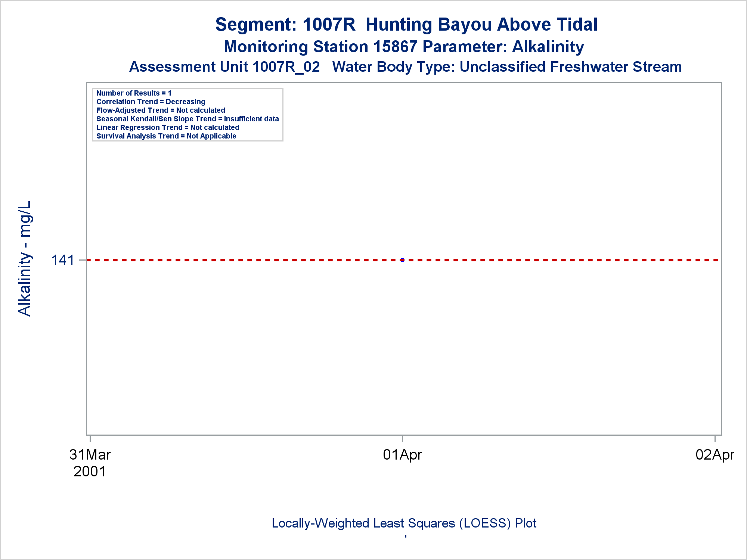The width and height of the screenshot is (747, 560).
Task: Click the Segment 1007R Hunting Bayou title
Action: (x=406, y=25)
